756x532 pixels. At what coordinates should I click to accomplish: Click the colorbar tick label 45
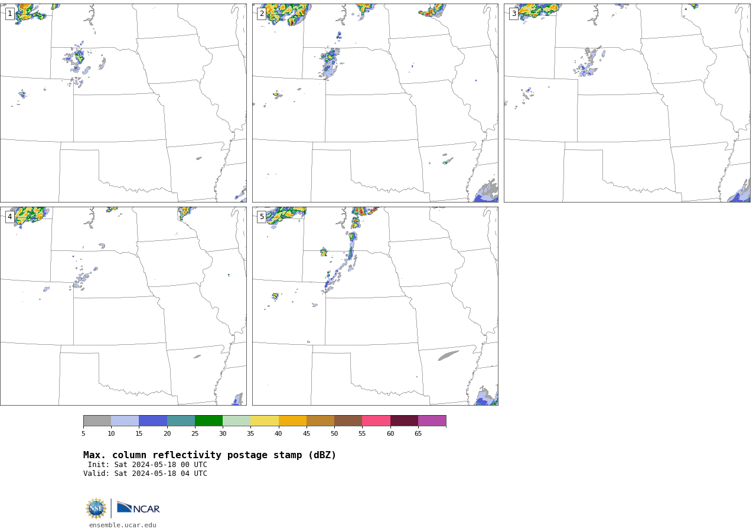[307, 434]
